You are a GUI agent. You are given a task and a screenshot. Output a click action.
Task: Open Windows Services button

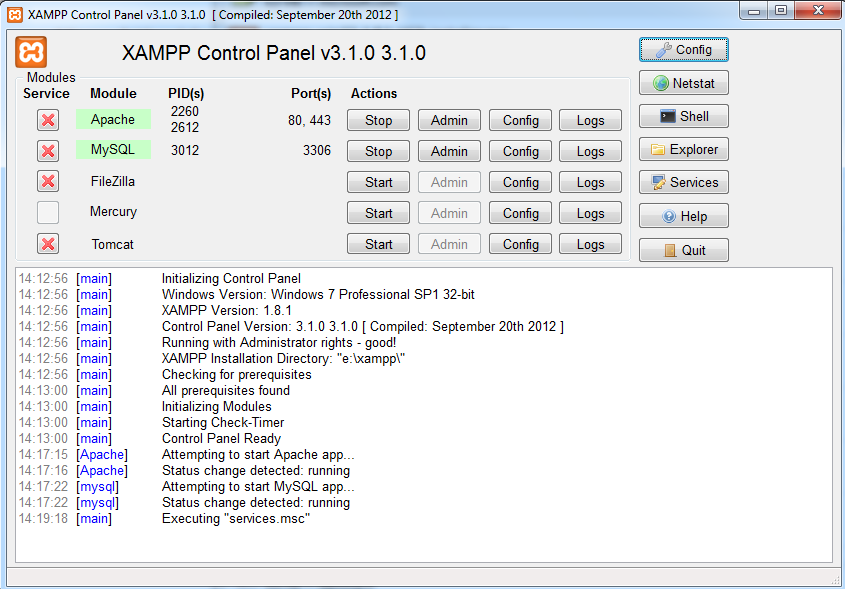[x=683, y=183]
